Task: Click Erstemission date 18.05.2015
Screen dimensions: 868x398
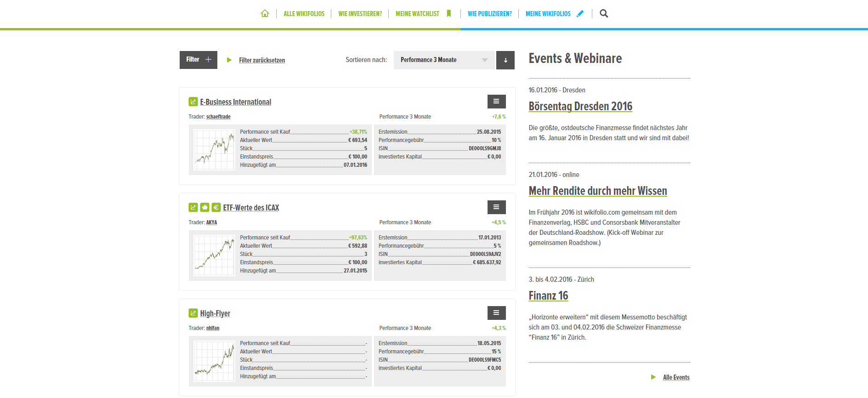Action: 489,343
